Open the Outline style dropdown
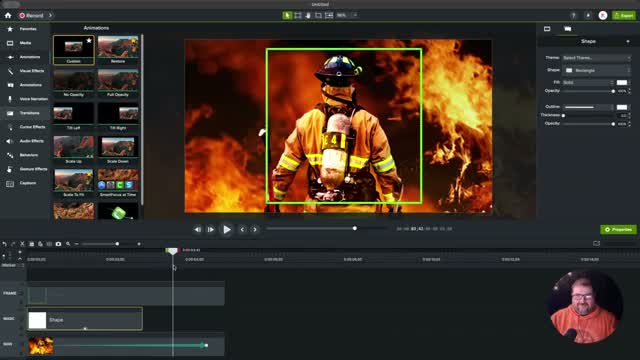Screen dimensions: 640x360 588,107
